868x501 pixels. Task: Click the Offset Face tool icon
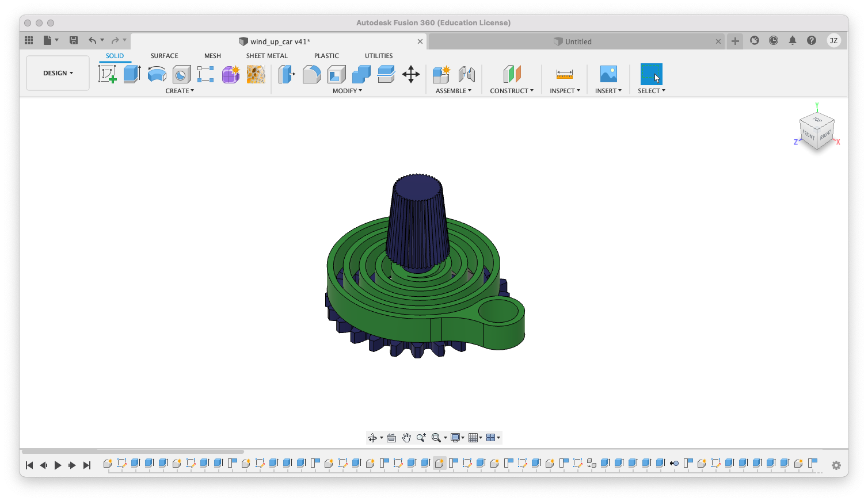coord(386,74)
